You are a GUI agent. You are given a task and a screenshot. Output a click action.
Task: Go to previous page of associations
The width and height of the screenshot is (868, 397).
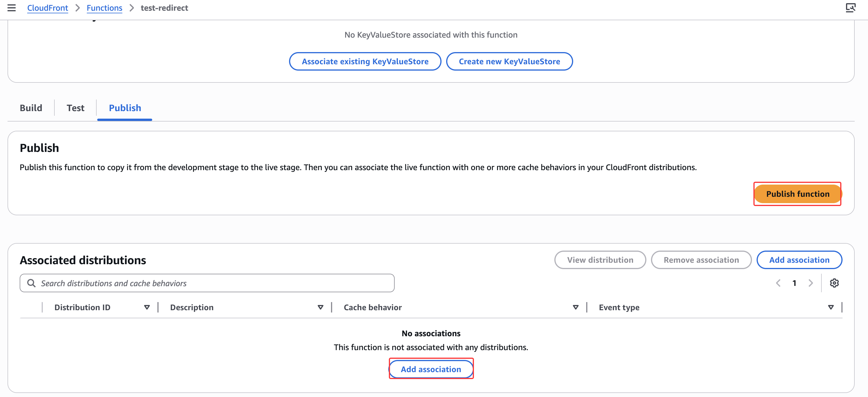tap(778, 283)
